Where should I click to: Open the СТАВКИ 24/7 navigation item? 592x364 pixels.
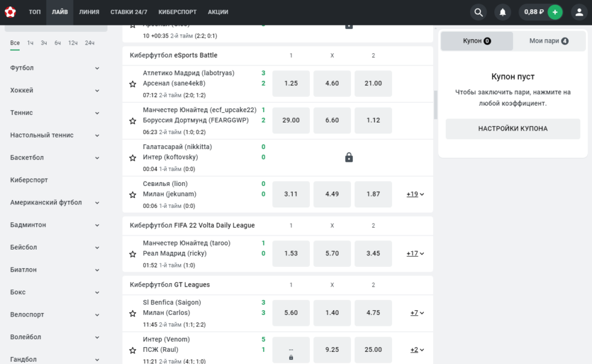coord(129,12)
